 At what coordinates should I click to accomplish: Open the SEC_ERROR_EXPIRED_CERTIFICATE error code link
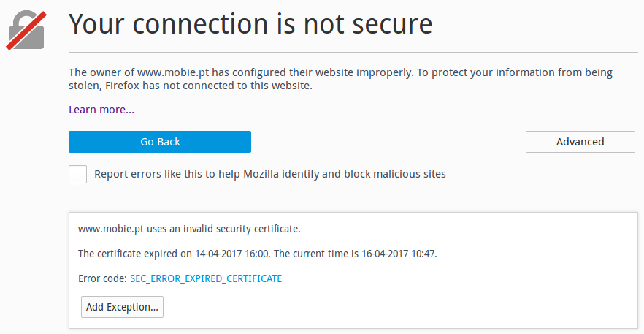point(206,279)
